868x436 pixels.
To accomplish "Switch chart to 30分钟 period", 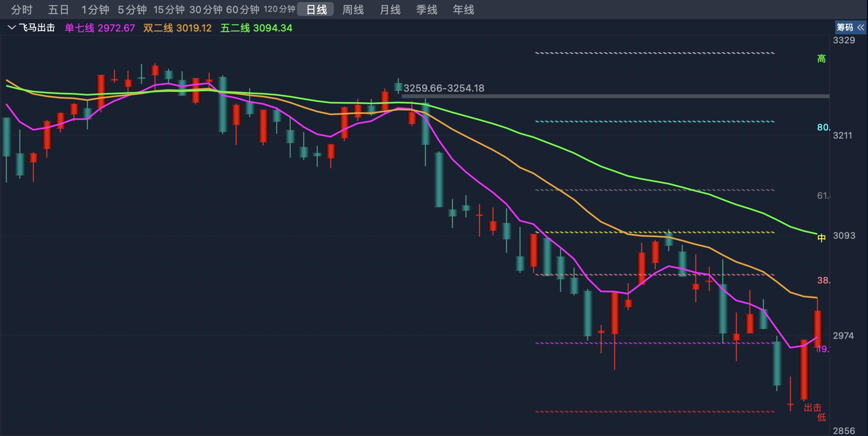I will tap(206, 9).
